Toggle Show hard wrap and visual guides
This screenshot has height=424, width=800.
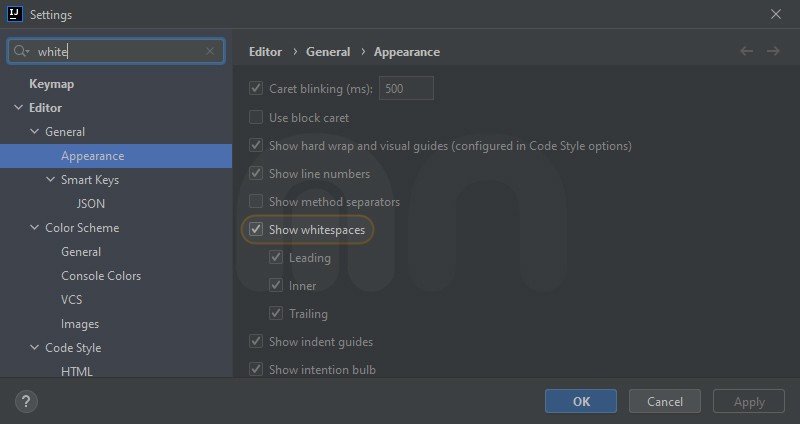click(x=256, y=145)
